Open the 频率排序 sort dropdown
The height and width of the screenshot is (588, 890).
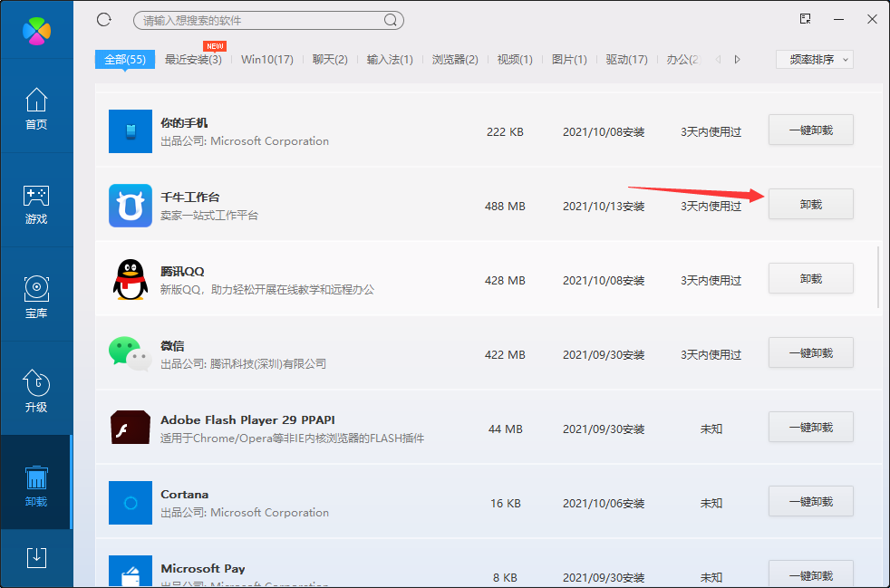pos(815,60)
